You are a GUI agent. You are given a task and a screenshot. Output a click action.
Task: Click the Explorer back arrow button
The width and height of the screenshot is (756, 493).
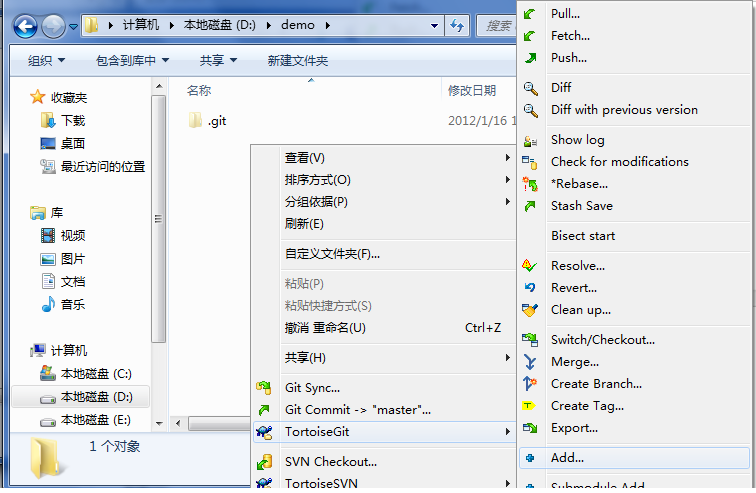25,27
